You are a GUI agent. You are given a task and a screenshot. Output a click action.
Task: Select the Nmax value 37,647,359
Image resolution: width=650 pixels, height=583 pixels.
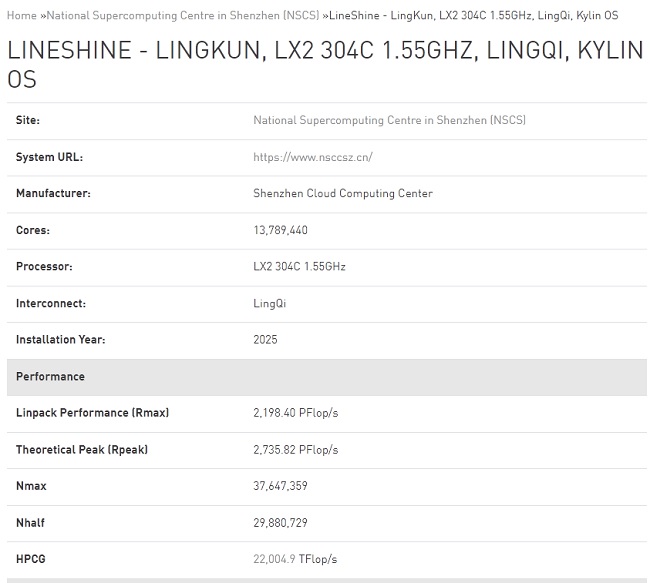click(x=280, y=486)
